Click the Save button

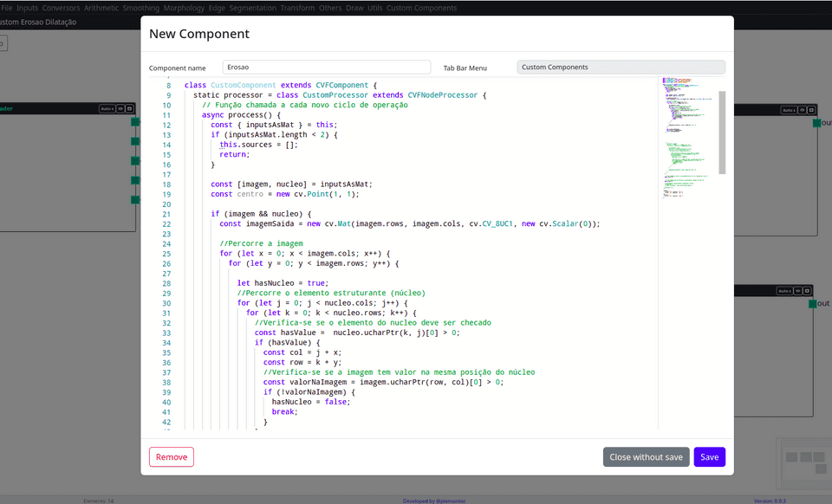[x=709, y=457]
